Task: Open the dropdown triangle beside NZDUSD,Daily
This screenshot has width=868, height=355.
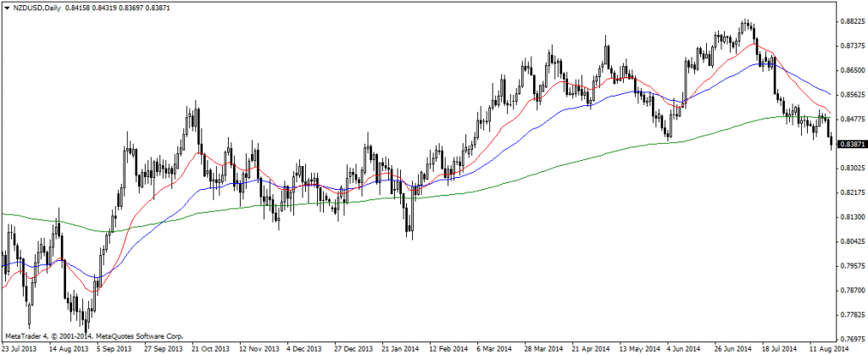Action: click(x=6, y=8)
